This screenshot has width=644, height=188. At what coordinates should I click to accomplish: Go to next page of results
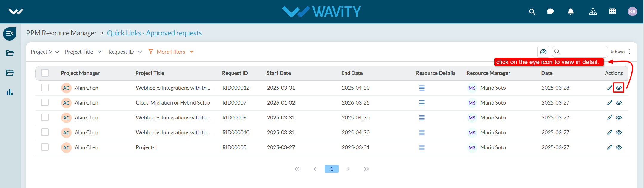point(348,169)
